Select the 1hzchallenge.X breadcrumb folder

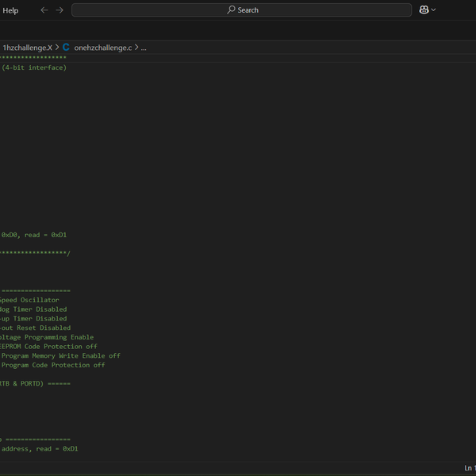[x=27, y=48]
